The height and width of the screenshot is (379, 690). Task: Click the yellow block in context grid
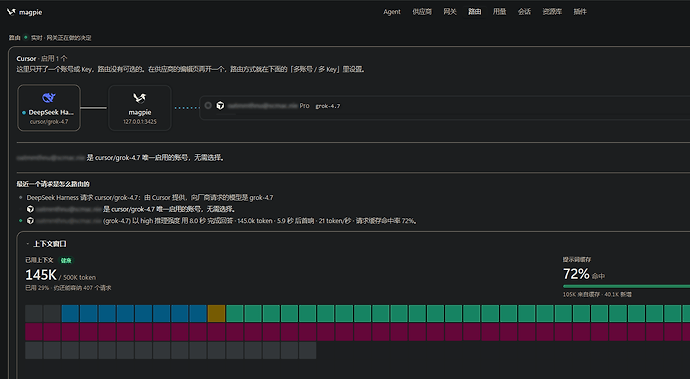[216, 313]
